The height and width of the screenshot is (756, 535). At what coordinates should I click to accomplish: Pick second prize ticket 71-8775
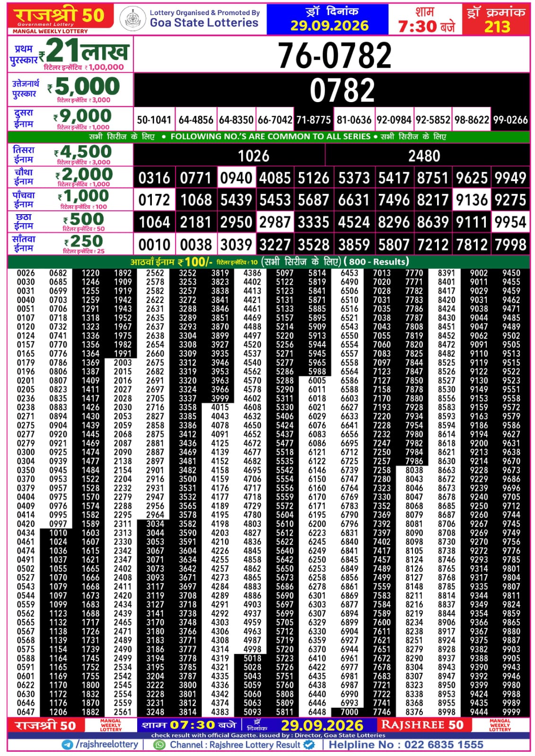pyautogui.click(x=313, y=120)
